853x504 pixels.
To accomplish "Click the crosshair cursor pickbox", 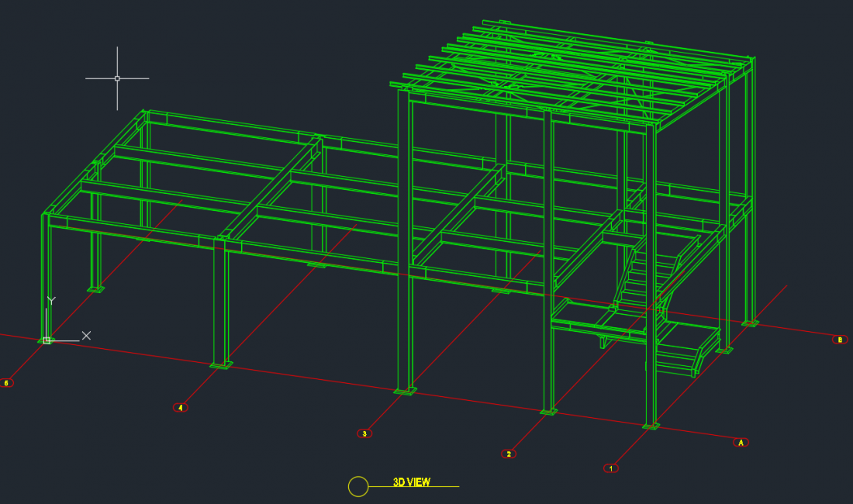I will pos(117,78).
